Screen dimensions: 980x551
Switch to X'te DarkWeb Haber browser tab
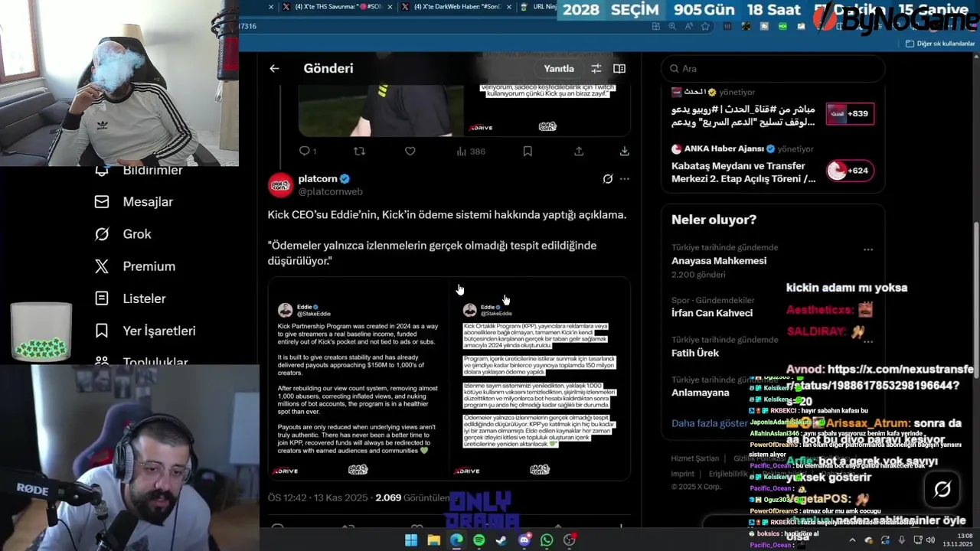(x=458, y=7)
